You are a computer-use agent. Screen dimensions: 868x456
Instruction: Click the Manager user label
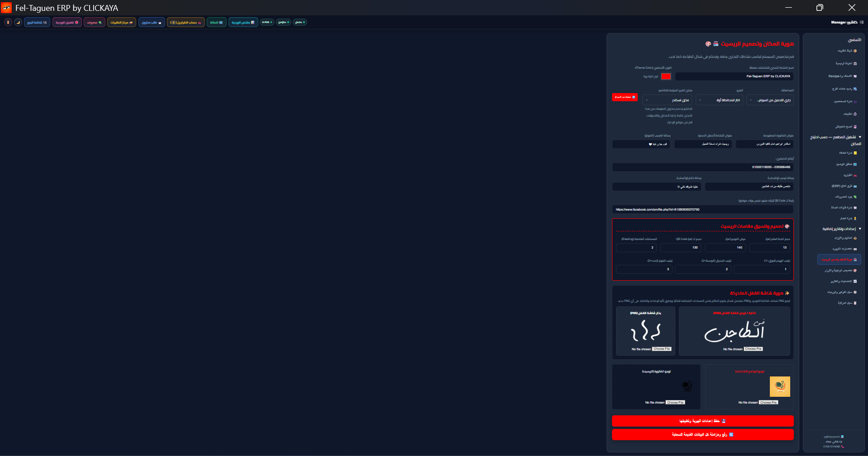847,22
